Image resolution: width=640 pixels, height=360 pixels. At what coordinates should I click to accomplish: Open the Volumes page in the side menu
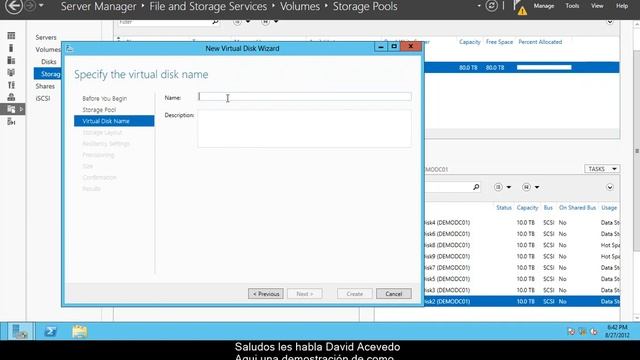click(48, 49)
